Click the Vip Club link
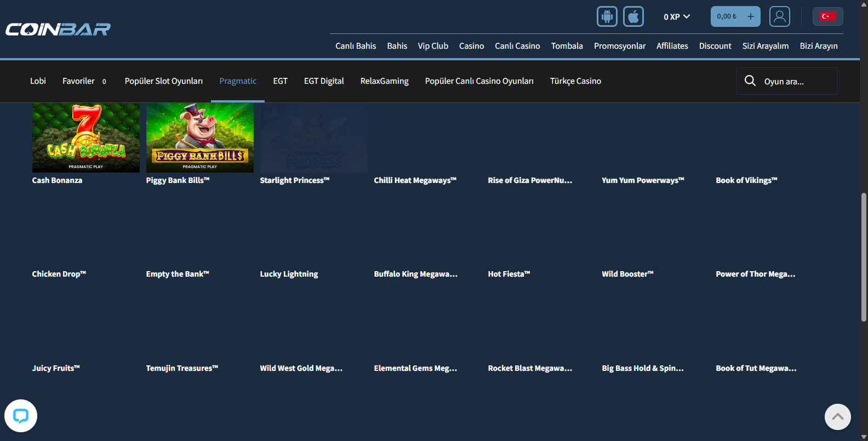 (433, 46)
